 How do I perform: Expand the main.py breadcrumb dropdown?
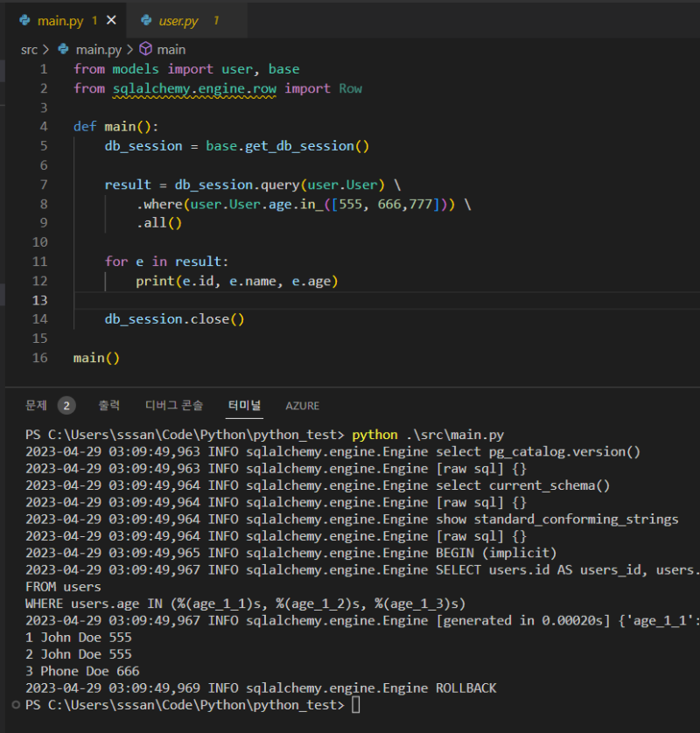pyautogui.click(x=99, y=50)
